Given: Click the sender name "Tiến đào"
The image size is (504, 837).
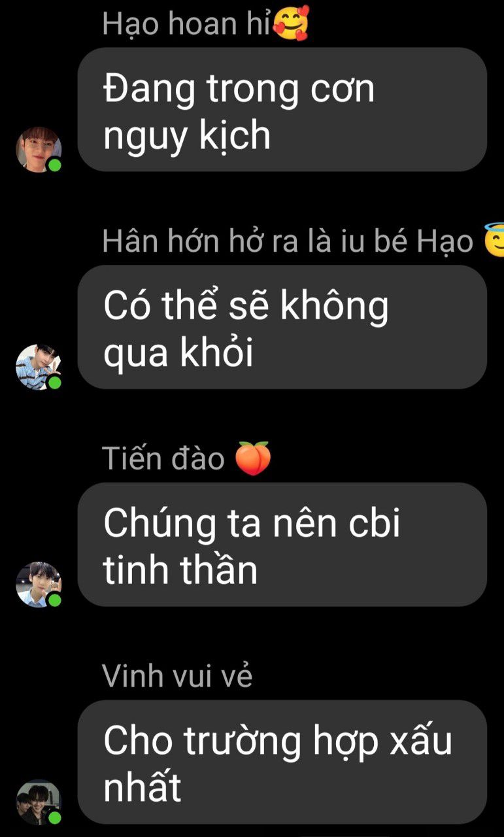Looking at the screenshot, I should point(163,459).
